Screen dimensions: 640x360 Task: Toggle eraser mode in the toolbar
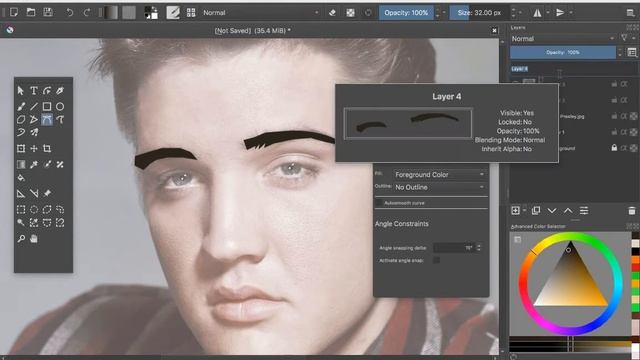(x=332, y=13)
